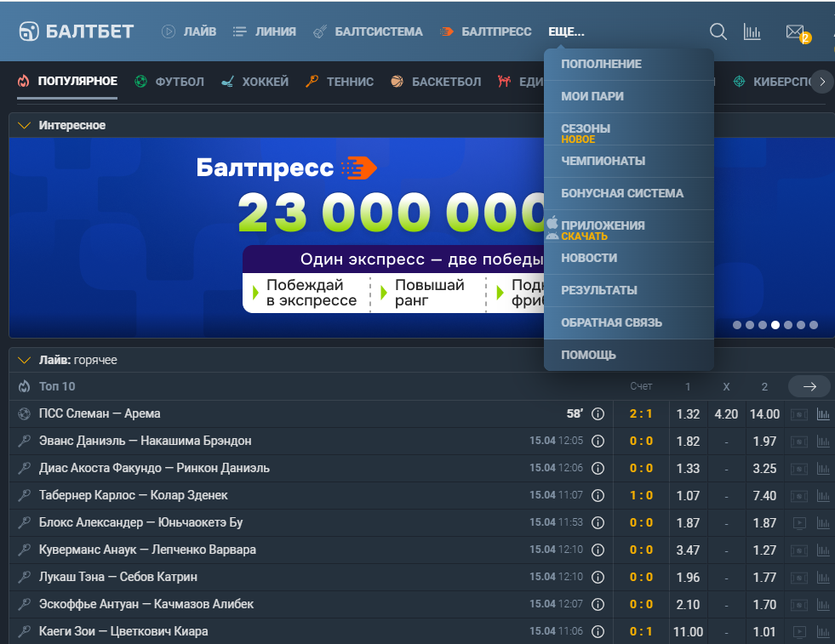Select ПОМОЩЬ from dropdown menu

pos(629,355)
